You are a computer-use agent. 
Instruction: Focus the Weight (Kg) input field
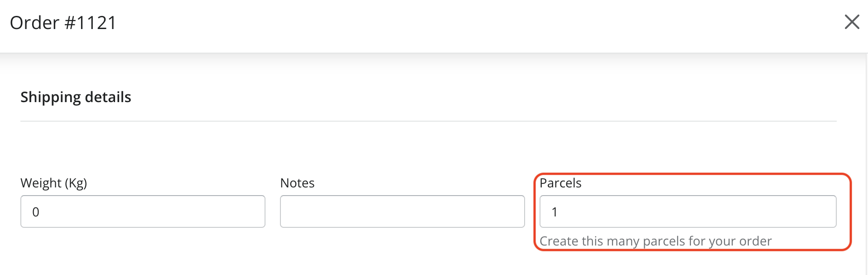(x=143, y=211)
